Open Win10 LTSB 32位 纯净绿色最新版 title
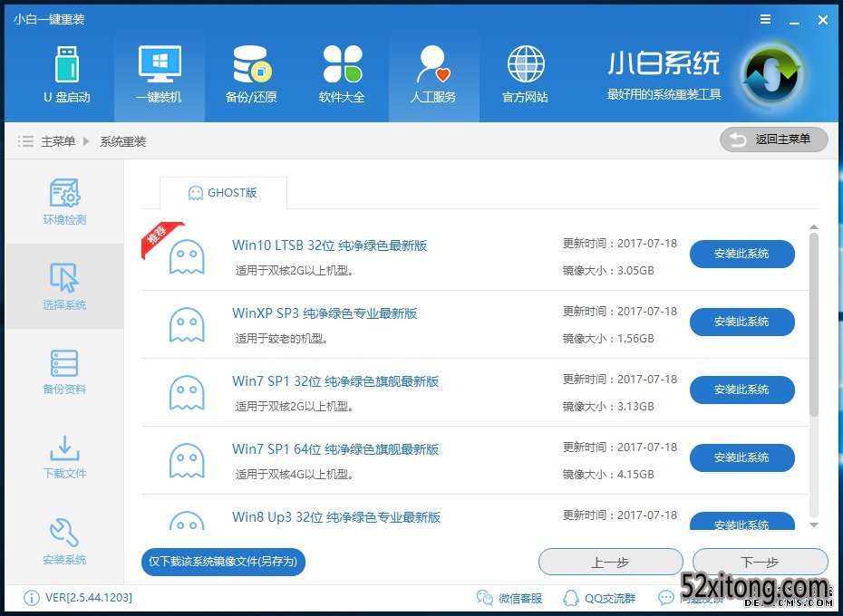Viewport: 843px width, 616px height. (x=330, y=245)
